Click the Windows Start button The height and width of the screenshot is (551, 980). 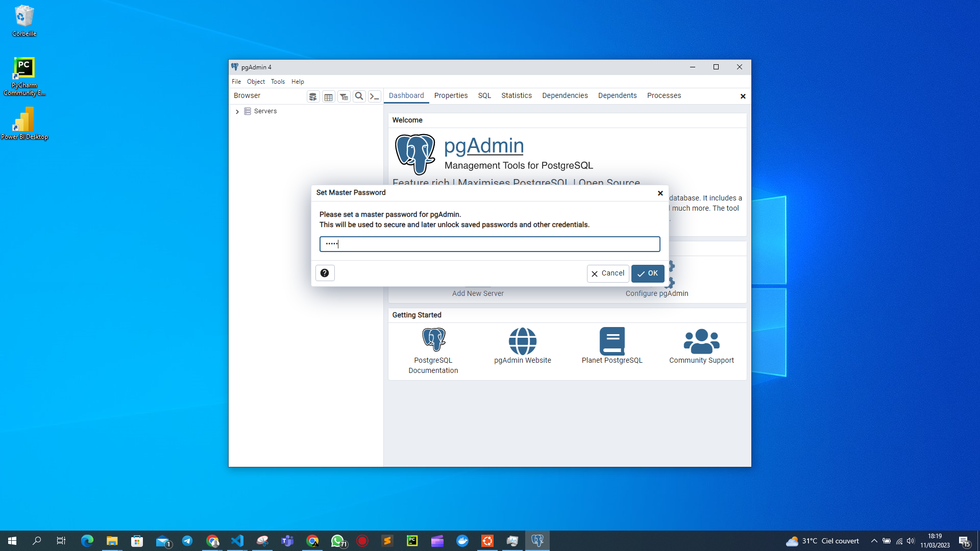[12, 541]
